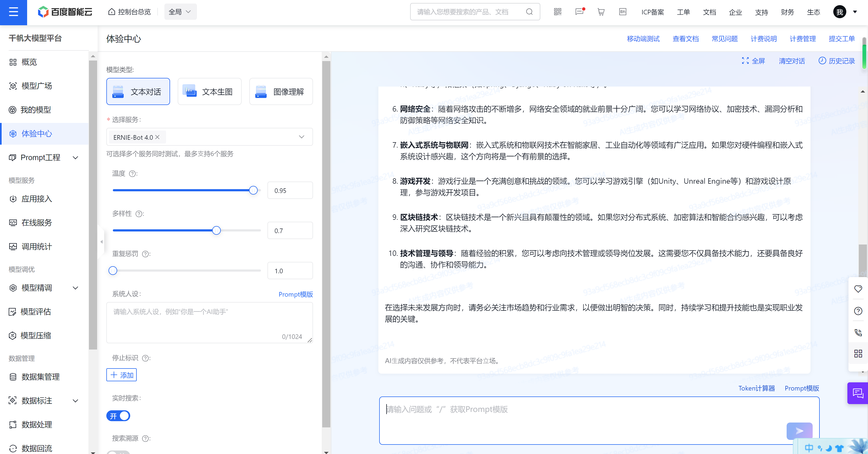Viewport: 868px width, 454px height.
Task: Select 模型广场 in the sidebar
Action: click(36, 85)
